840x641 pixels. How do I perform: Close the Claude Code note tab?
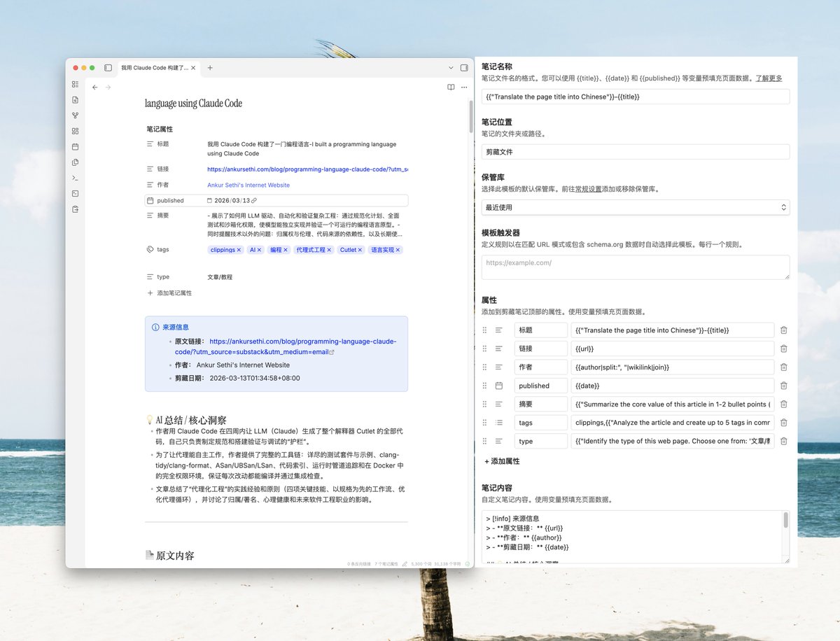[193, 68]
